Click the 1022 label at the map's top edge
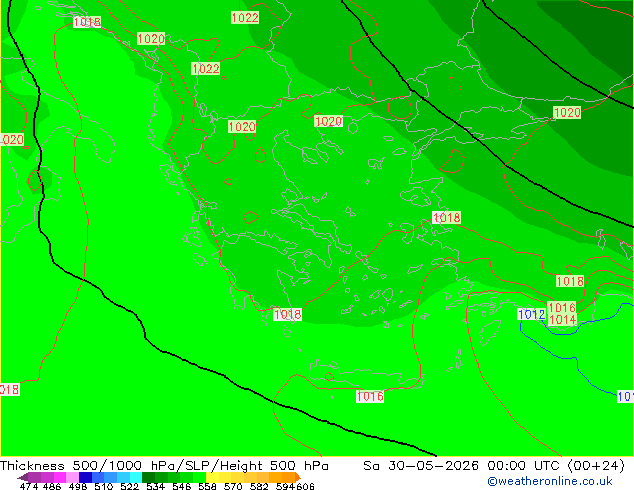Viewport: 634px width, 490px height. pos(245,17)
